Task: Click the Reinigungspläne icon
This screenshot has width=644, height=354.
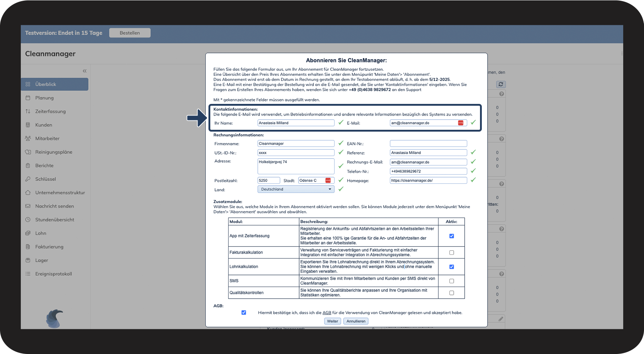Action: 28,152
